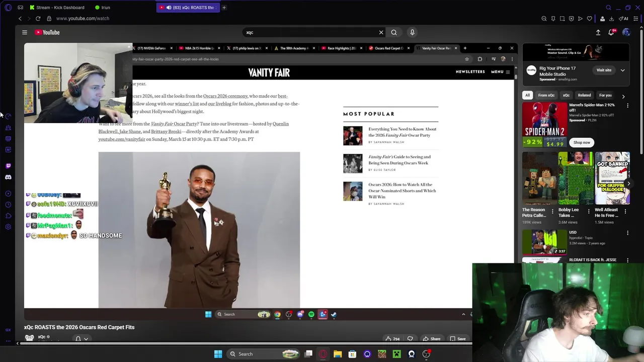Go back in the Opera browser
Image resolution: width=644 pixels, height=362 pixels.
(x=20, y=19)
